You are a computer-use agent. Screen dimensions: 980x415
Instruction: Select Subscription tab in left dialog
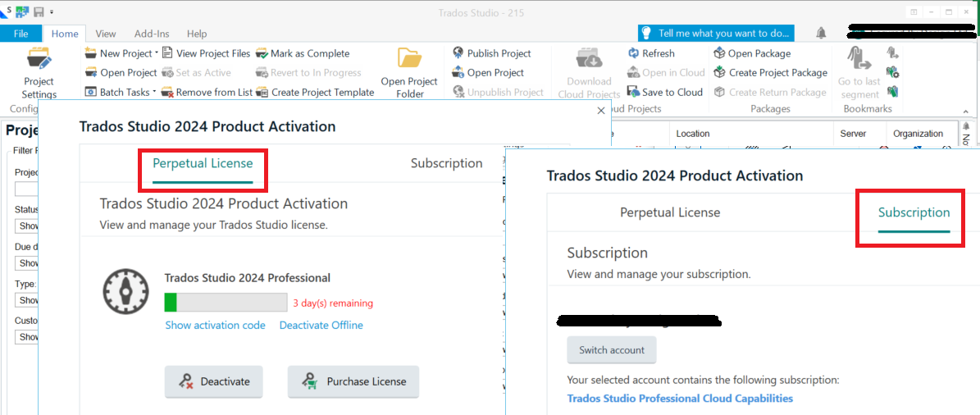tap(446, 164)
